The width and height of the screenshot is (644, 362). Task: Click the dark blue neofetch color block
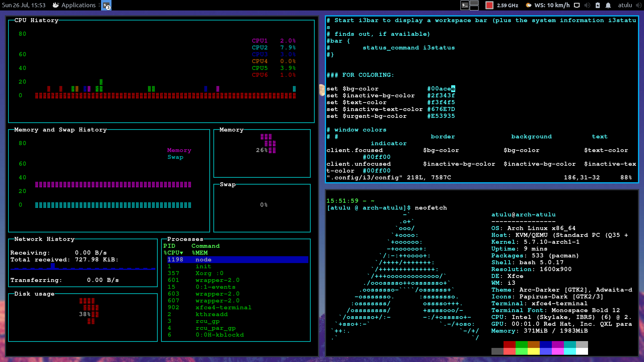[546, 344]
